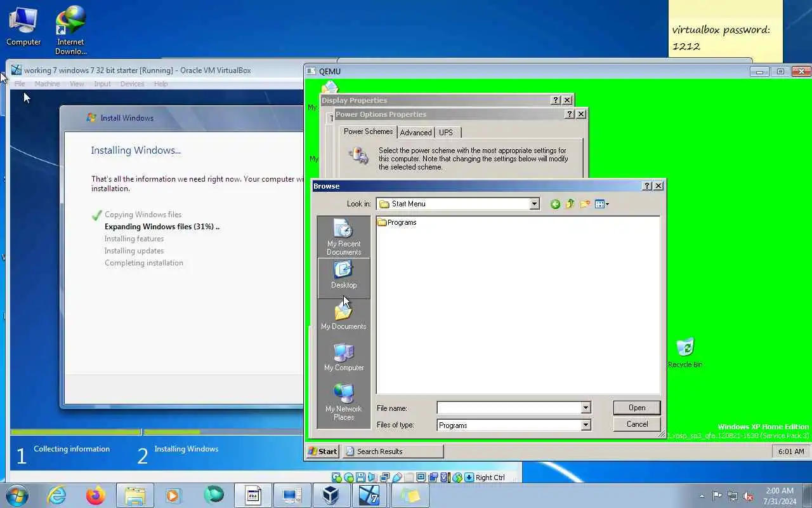Switch to Search Results taskbar button
This screenshot has width=812, height=508.
pos(393,451)
